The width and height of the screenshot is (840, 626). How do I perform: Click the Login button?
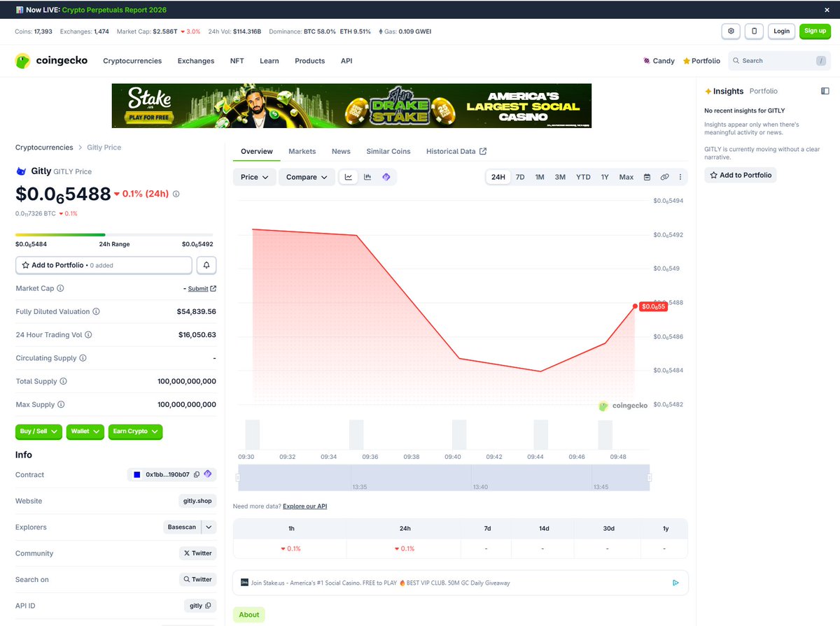click(782, 31)
